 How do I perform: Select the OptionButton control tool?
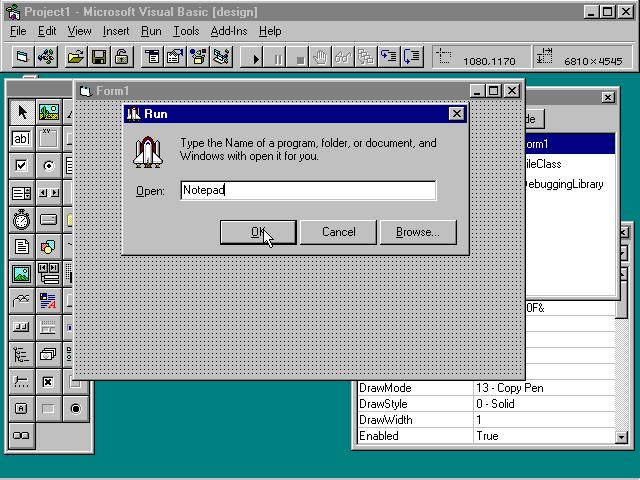48,166
